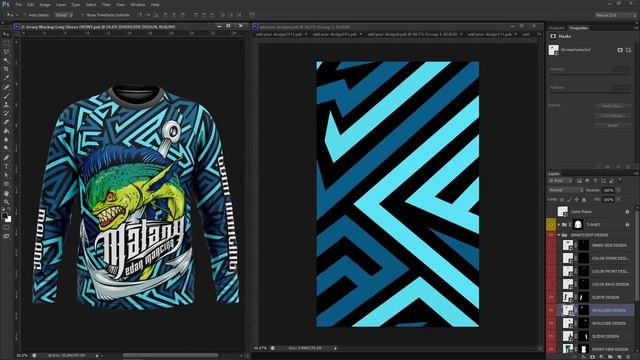Show the COLOR BACK DESIGN layer

click(x=551, y=284)
